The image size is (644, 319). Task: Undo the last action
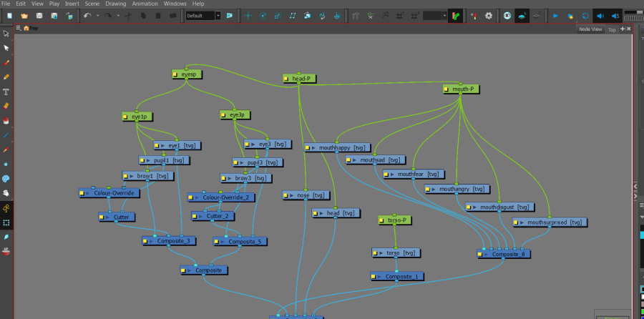(87, 16)
